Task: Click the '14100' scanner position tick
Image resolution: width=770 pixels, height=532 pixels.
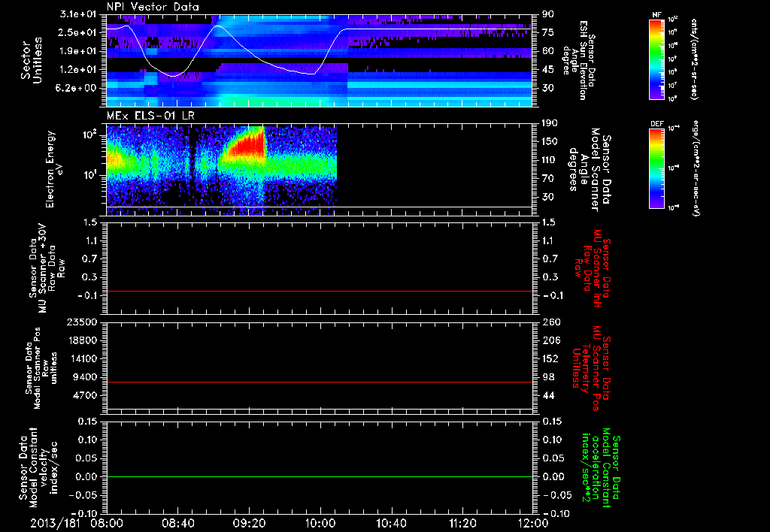Action: point(83,358)
